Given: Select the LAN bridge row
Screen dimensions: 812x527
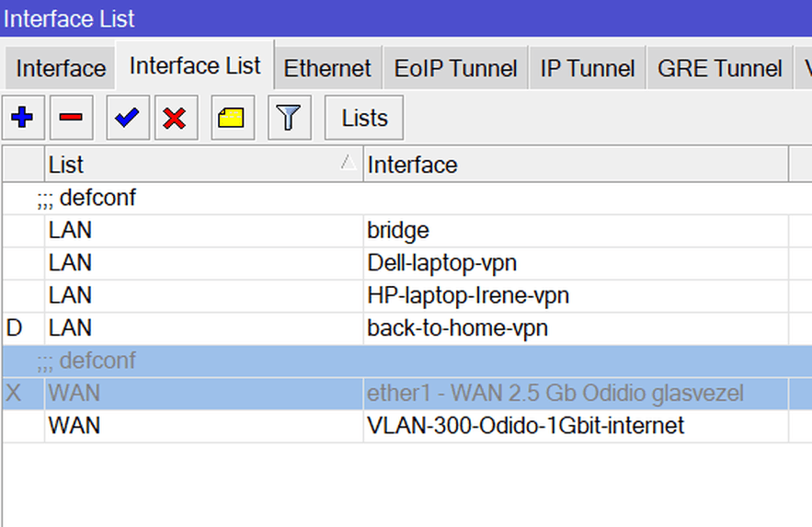Looking at the screenshot, I should [397, 231].
